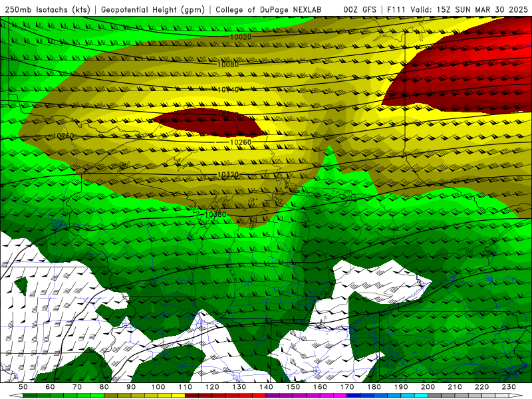
Task: Click the 10020 height contour label
Action: point(241,37)
